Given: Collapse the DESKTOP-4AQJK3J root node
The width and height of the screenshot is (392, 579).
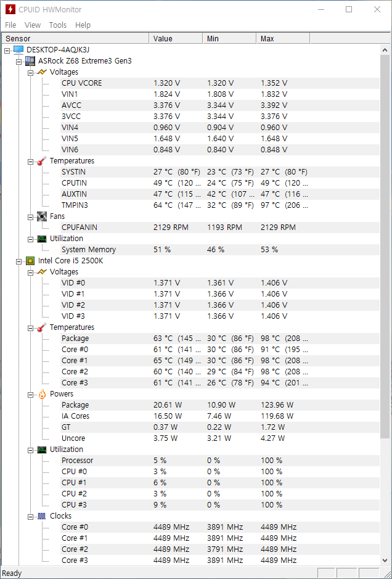Looking at the screenshot, I should [x=7, y=51].
